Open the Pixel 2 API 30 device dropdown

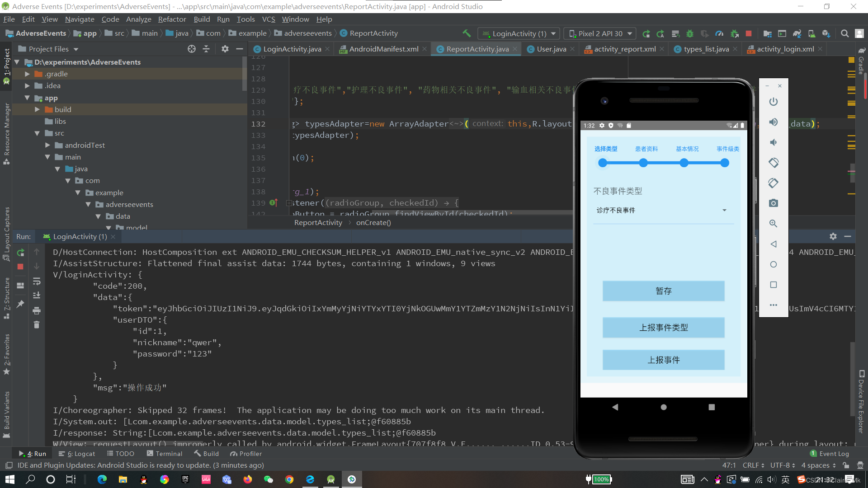(x=600, y=33)
